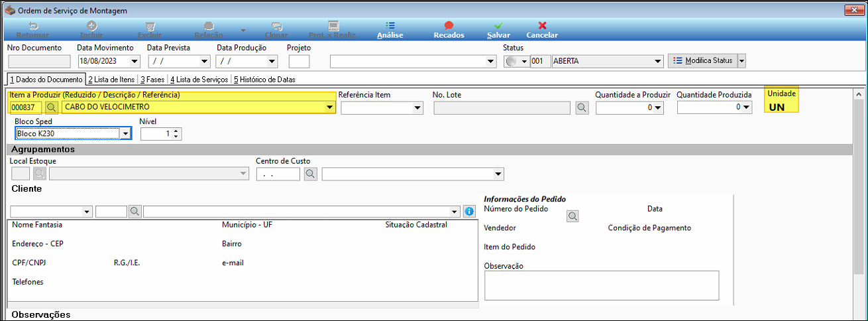Click the item code field 000837
Screen dimensions: 868x321
(27, 107)
